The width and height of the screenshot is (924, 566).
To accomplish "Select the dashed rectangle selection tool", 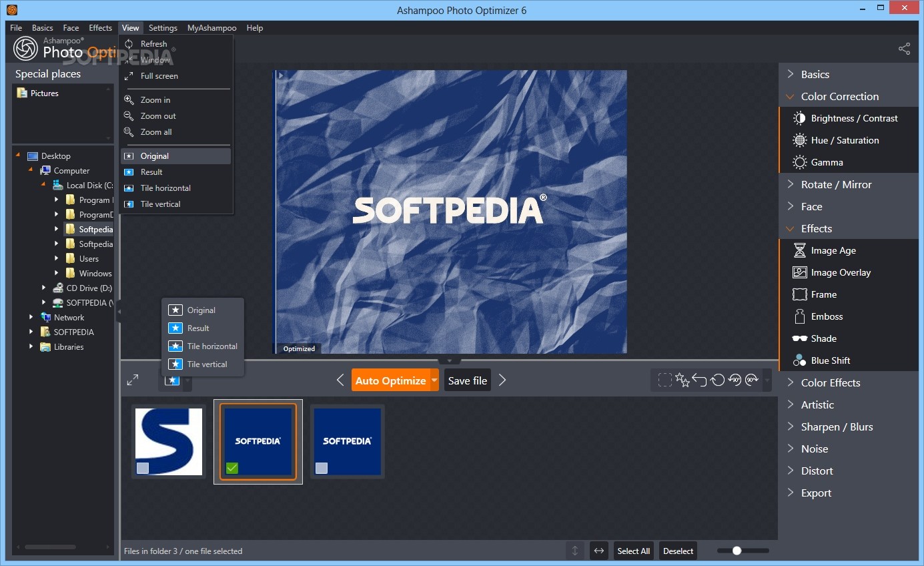I will [664, 380].
